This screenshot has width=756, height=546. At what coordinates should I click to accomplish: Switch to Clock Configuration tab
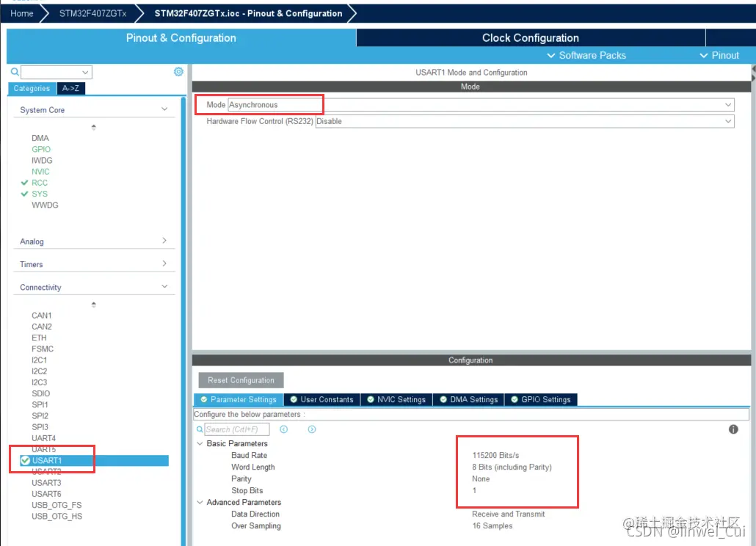[531, 38]
